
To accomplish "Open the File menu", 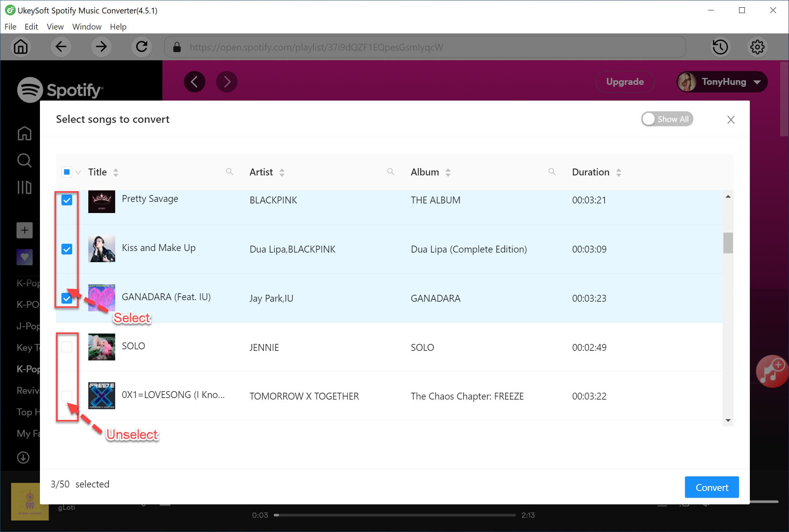I will click(10, 27).
